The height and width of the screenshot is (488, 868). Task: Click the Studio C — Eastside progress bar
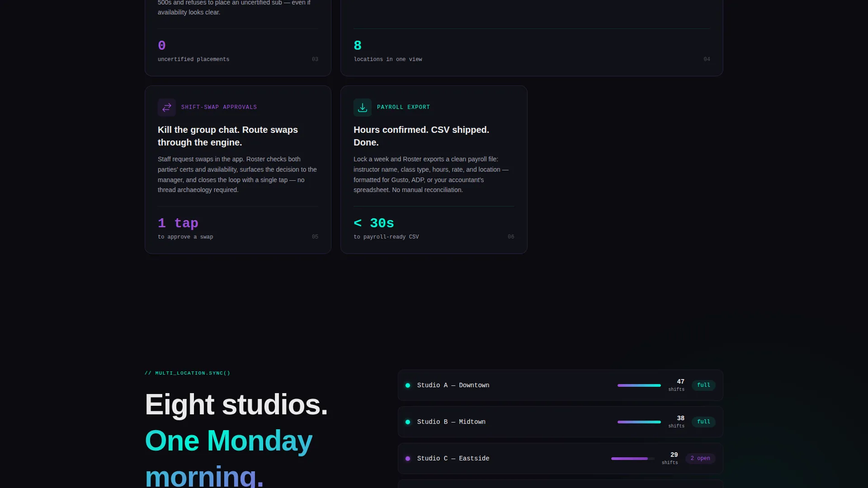[x=632, y=459]
